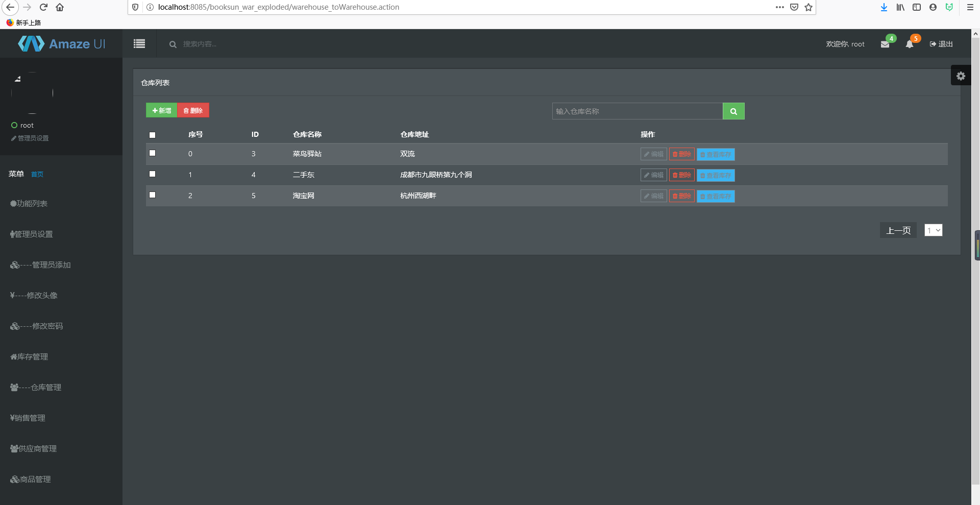Click the green 新增 button
This screenshot has width=980, height=505.
pos(162,110)
